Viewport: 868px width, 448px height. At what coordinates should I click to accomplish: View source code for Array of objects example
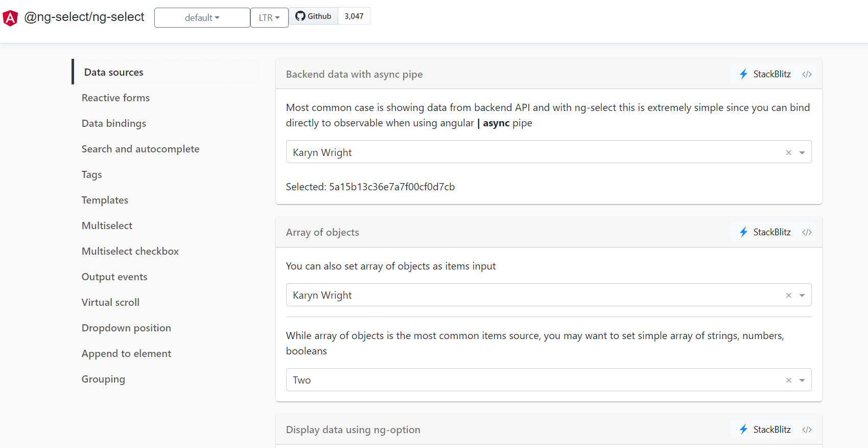pos(807,232)
